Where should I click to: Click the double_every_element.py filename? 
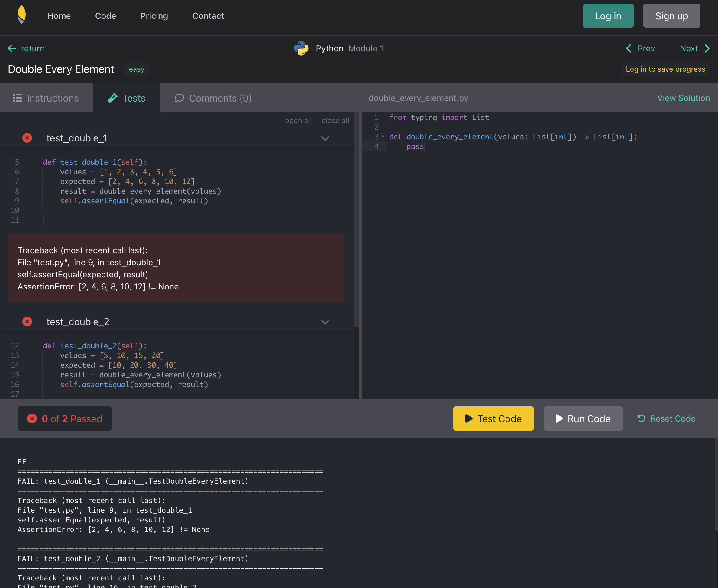(418, 98)
